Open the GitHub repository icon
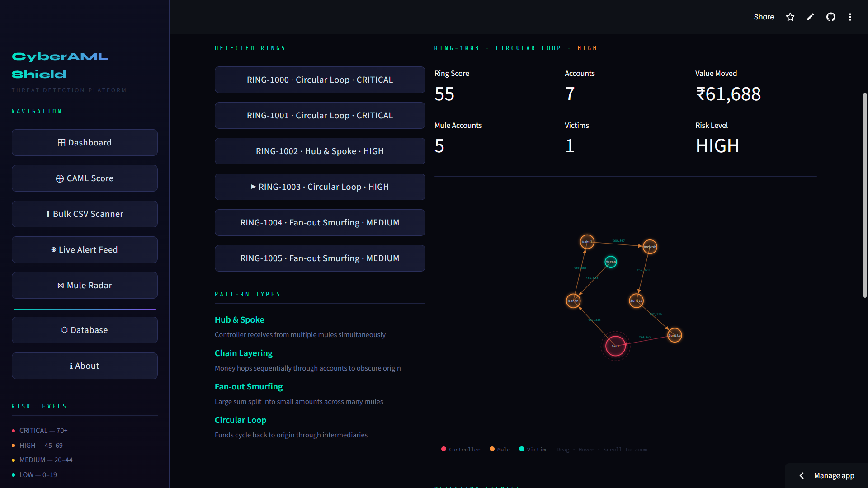 (831, 17)
